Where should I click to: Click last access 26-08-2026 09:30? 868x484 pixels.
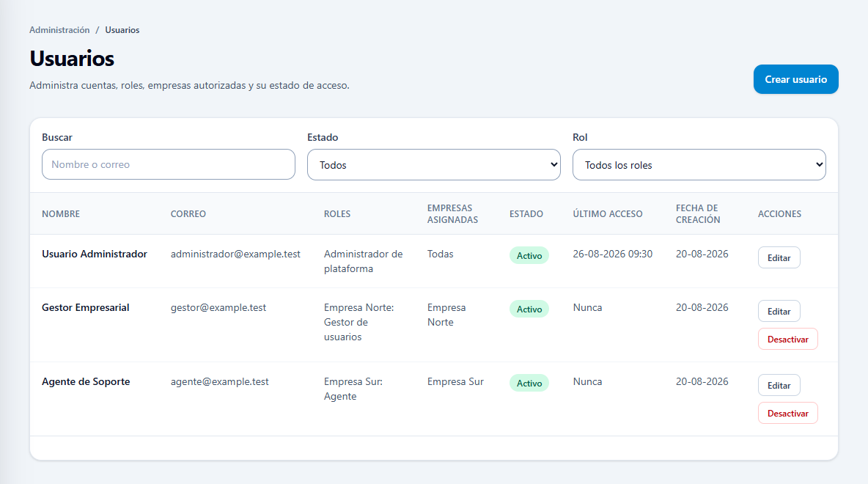pyautogui.click(x=612, y=254)
